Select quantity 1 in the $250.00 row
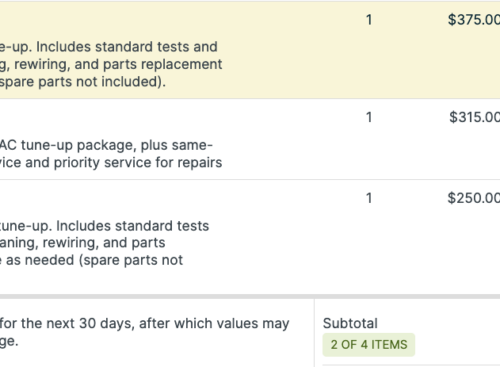 369,198
